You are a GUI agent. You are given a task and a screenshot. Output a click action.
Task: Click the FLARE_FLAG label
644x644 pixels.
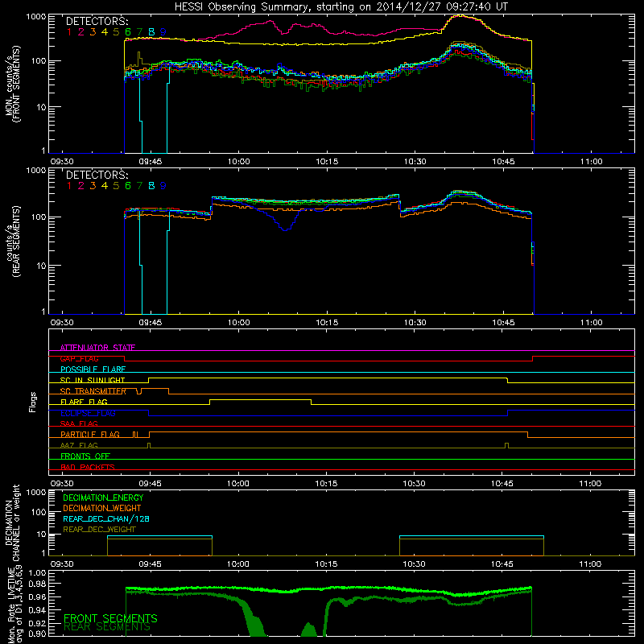(84, 402)
